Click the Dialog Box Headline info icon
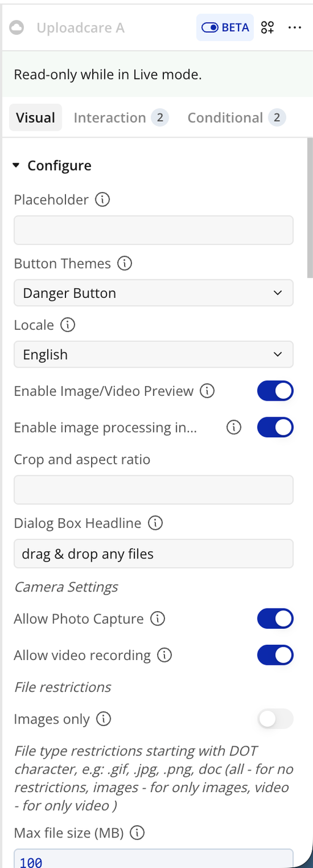 (x=156, y=523)
